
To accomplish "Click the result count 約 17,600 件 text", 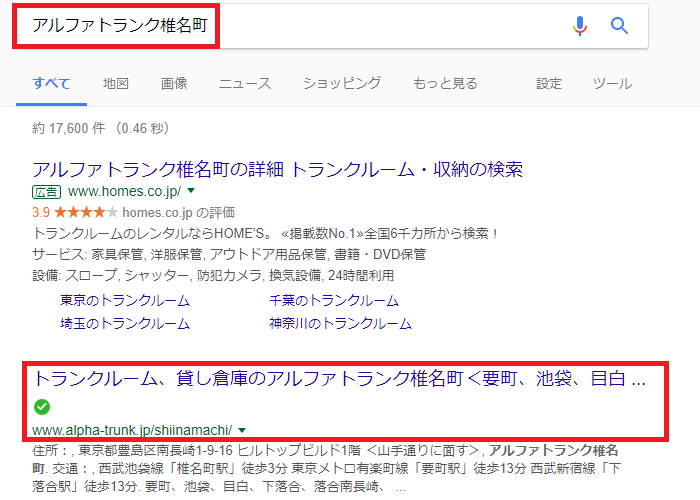I will (69, 128).
